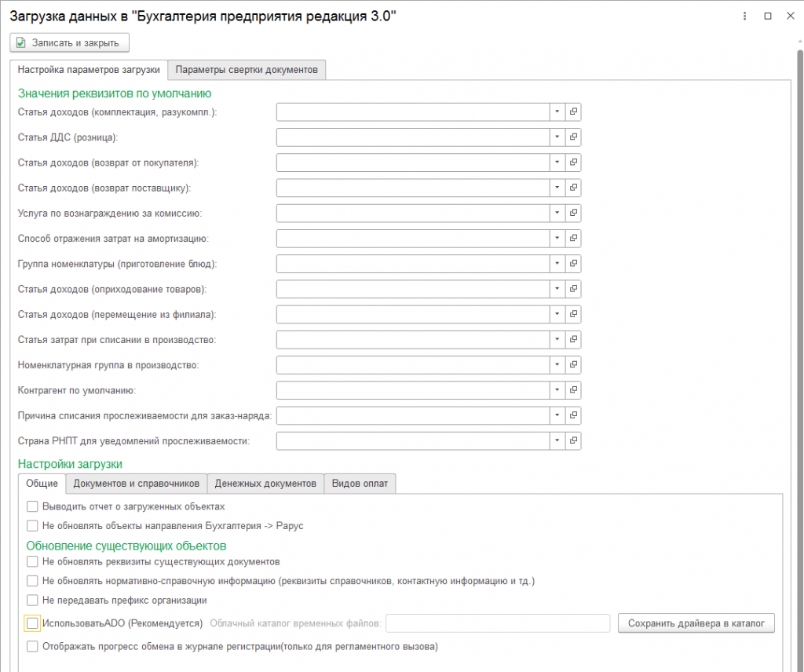Expand Статья доходов (возврат поставщику) dropdown
The image size is (804, 672).
[557, 188]
